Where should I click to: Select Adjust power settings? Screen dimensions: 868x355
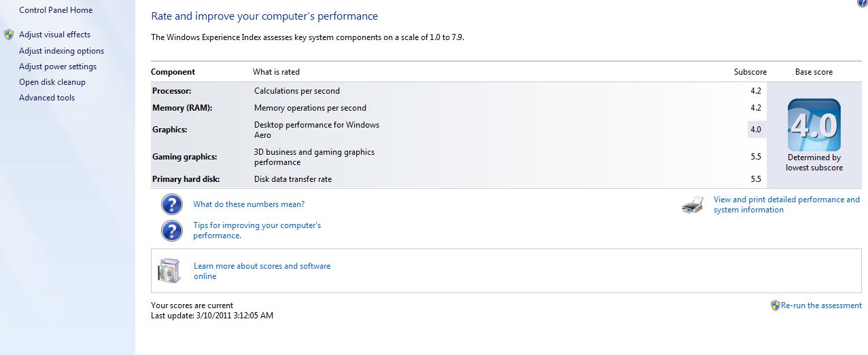[58, 67]
